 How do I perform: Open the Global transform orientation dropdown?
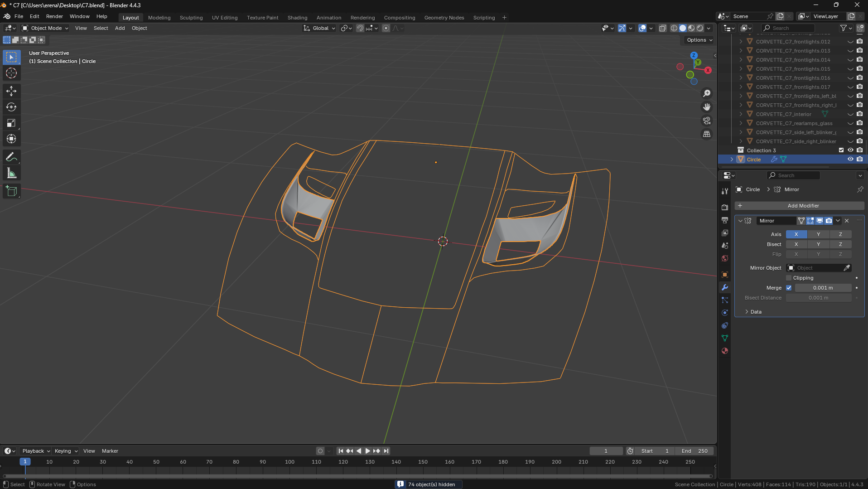coord(320,28)
